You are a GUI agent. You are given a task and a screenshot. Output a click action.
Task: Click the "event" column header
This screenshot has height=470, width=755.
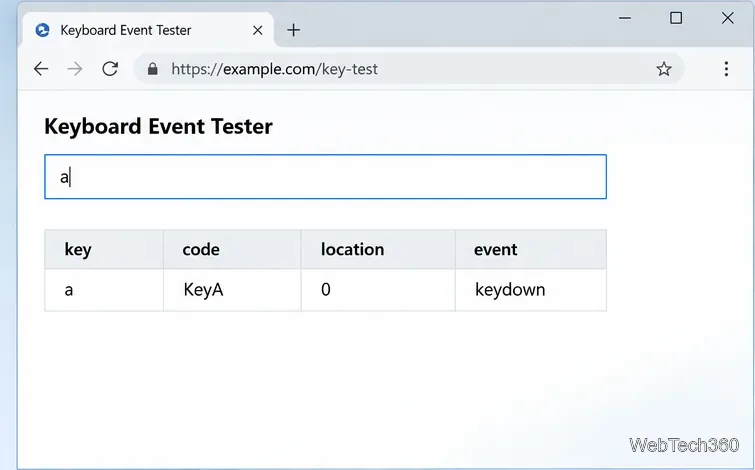click(x=531, y=249)
